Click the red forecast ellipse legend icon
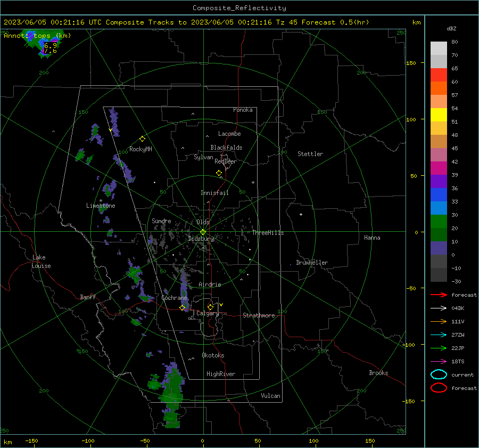 (439, 388)
